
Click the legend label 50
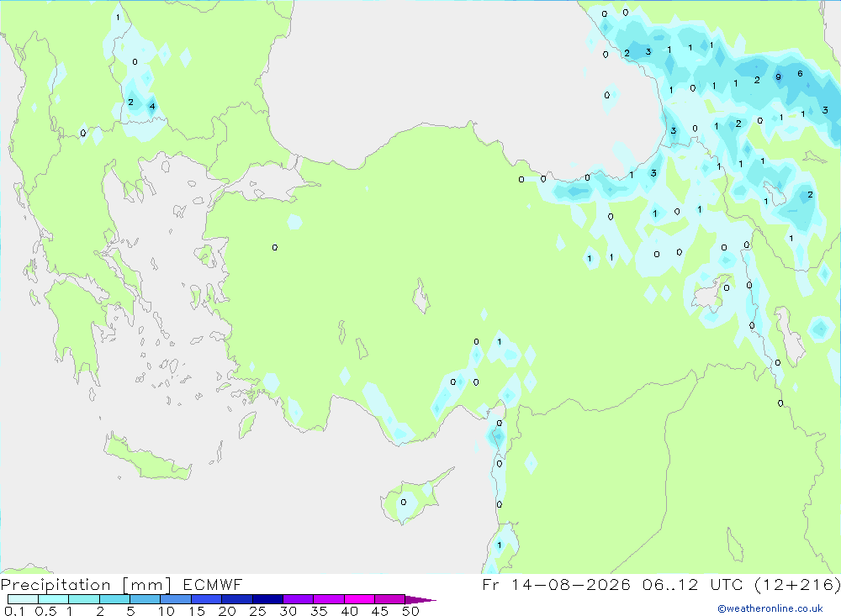[410, 611]
